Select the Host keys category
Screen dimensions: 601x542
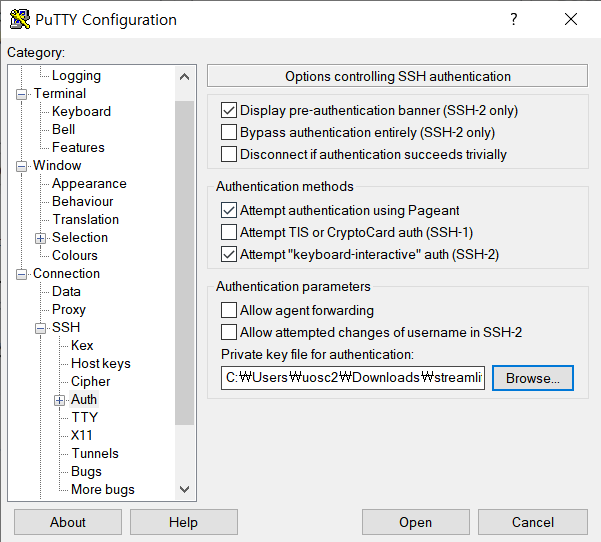(x=101, y=363)
